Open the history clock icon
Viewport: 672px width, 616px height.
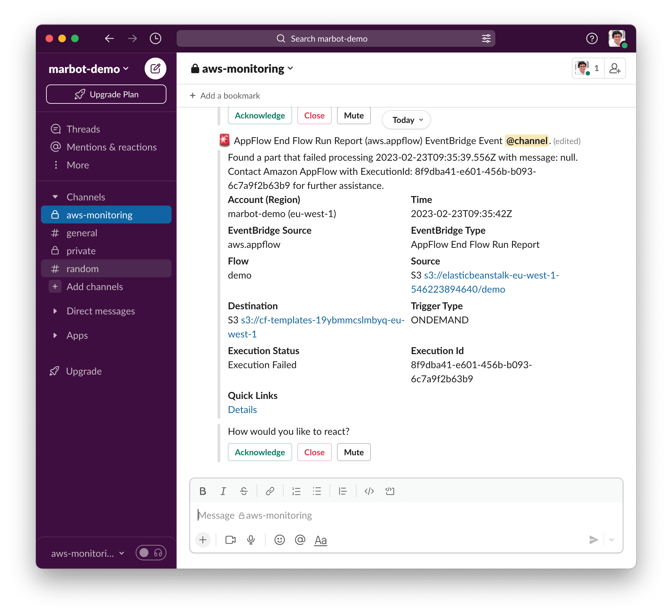(x=155, y=39)
